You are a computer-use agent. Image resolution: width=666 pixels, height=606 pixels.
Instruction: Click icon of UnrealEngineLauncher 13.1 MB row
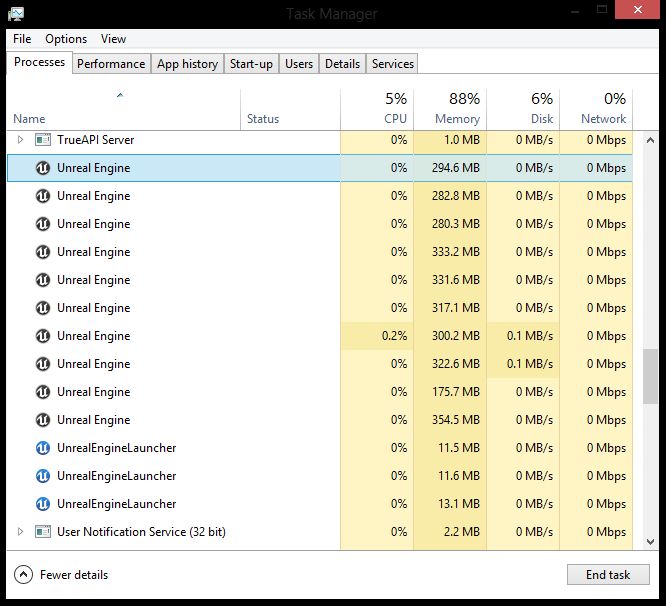tap(43, 504)
